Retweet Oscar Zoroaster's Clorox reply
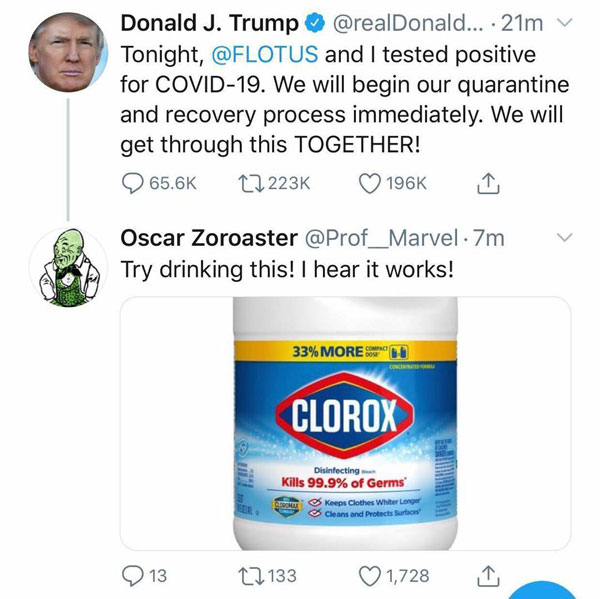Image resolution: width=600 pixels, height=599 pixels. coord(246,575)
